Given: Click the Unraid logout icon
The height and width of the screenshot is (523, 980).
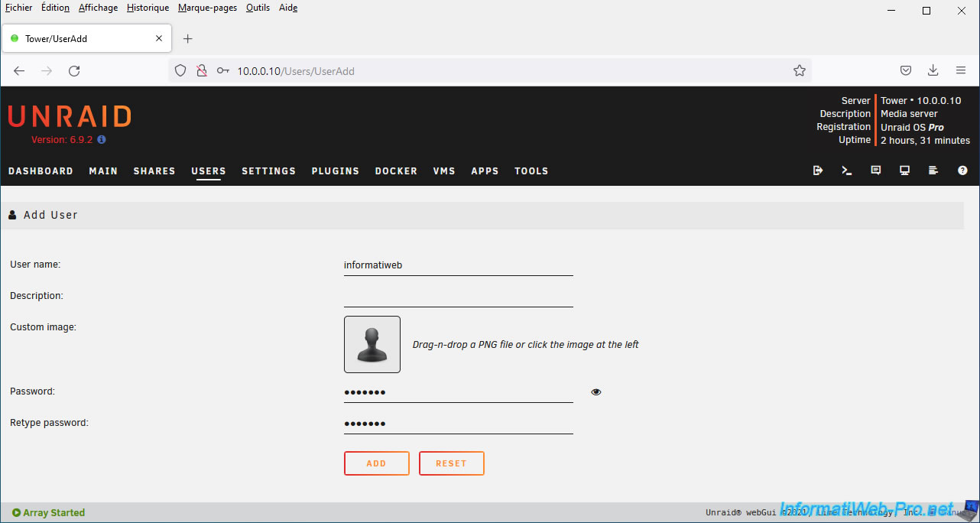Looking at the screenshot, I should tap(818, 171).
